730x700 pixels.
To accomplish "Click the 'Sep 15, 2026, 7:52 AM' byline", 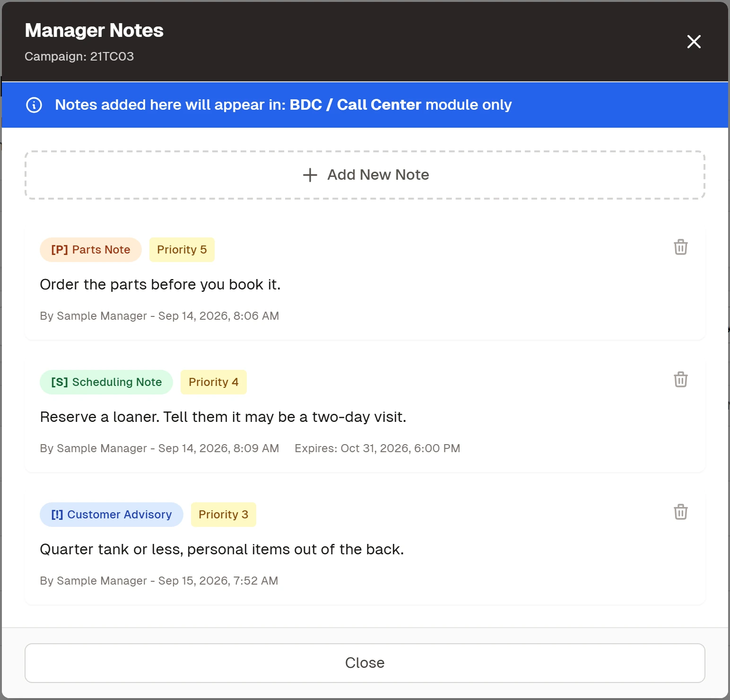I will tap(159, 581).
